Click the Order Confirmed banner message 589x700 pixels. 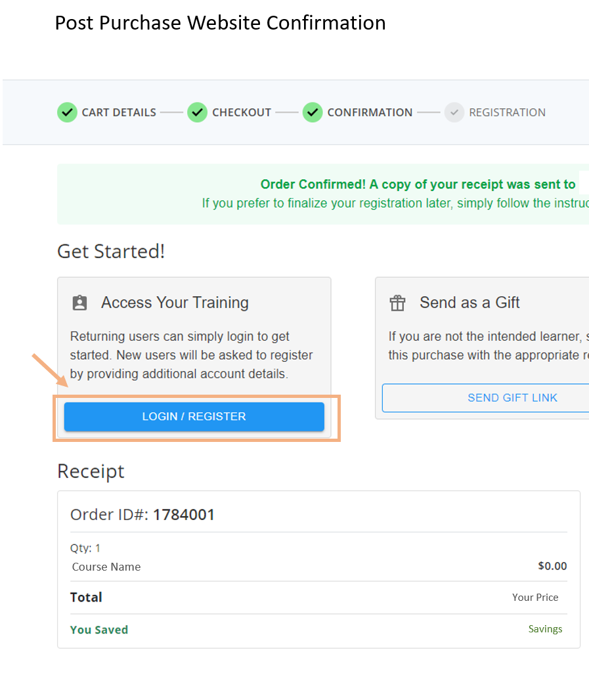tap(418, 185)
